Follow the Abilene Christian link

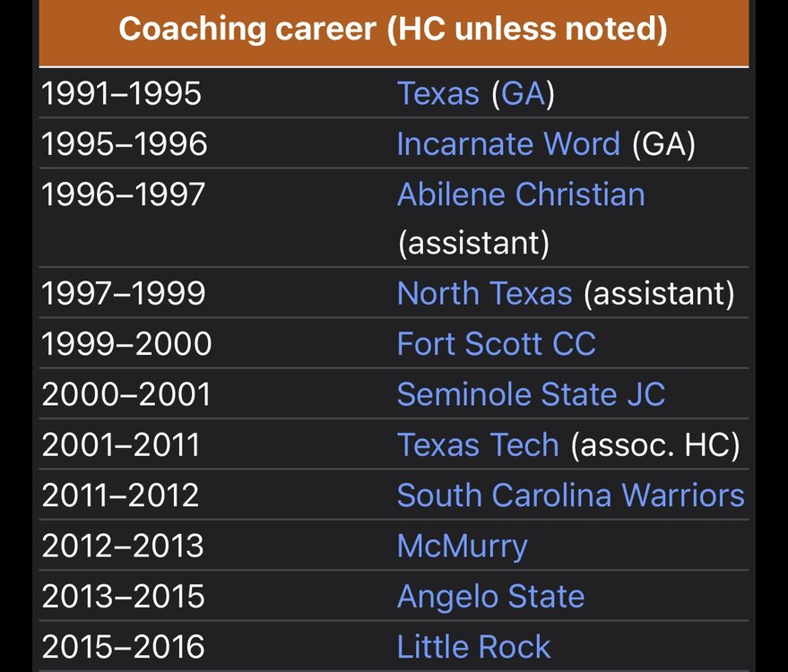pyautogui.click(x=521, y=194)
